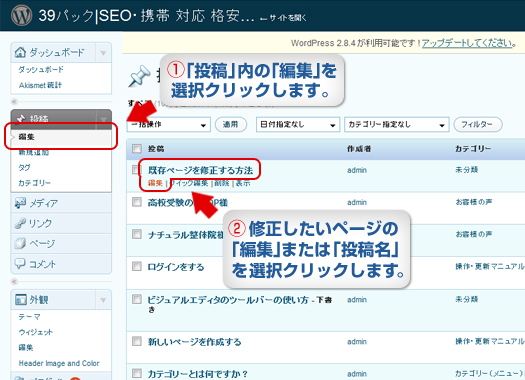Click 操作・更新マニュアル category in ログインをする row

(x=490, y=267)
